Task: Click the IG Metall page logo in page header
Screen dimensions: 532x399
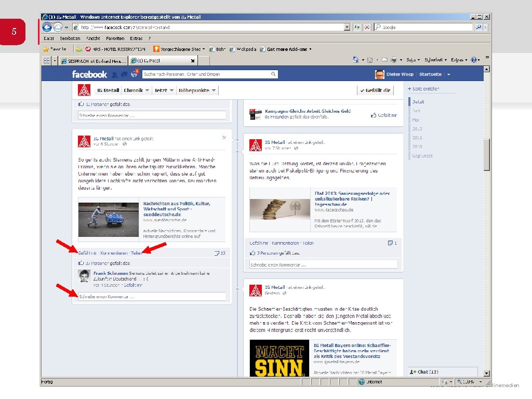Action: pyautogui.click(x=84, y=90)
